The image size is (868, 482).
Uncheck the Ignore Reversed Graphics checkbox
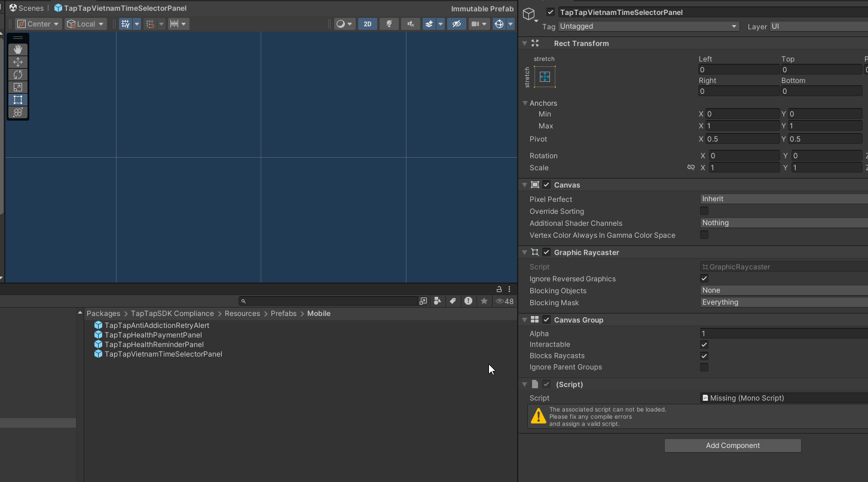pos(704,278)
